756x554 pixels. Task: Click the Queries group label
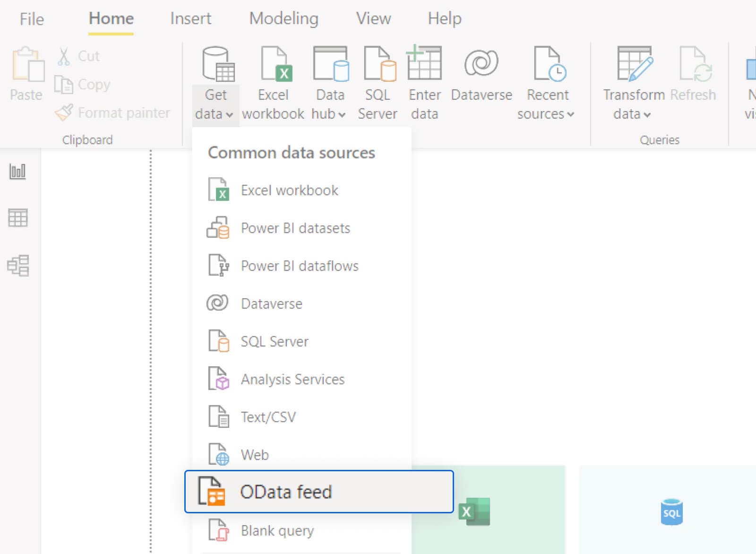point(660,140)
